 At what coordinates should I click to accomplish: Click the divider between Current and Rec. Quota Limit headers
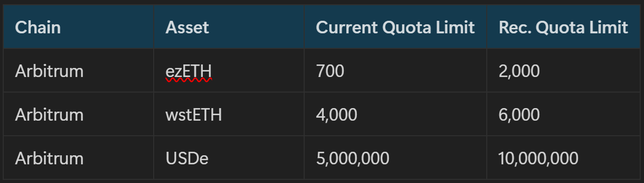[x=487, y=27]
